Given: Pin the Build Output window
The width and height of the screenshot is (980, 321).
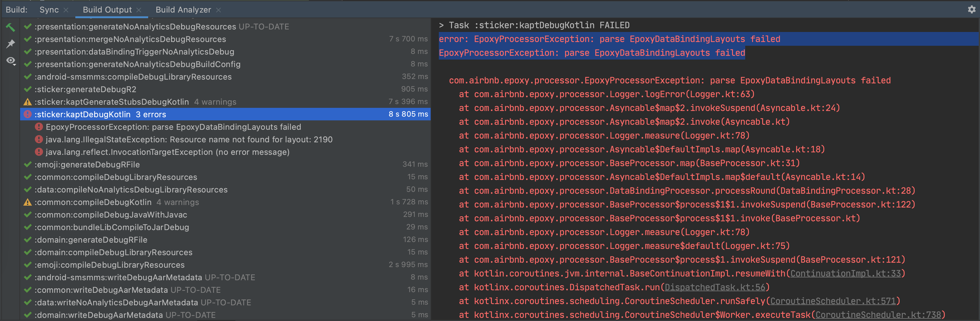Looking at the screenshot, I should (x=10, y=44).
